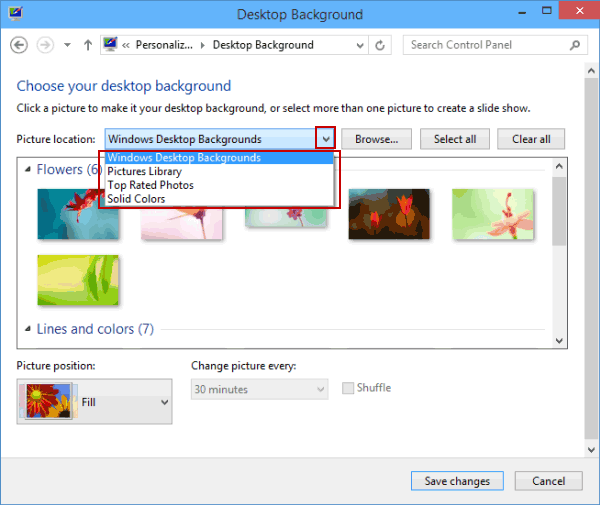Maximize the Desktop Background window
Viewport: 600px width, 505px height.
(546, 11)
